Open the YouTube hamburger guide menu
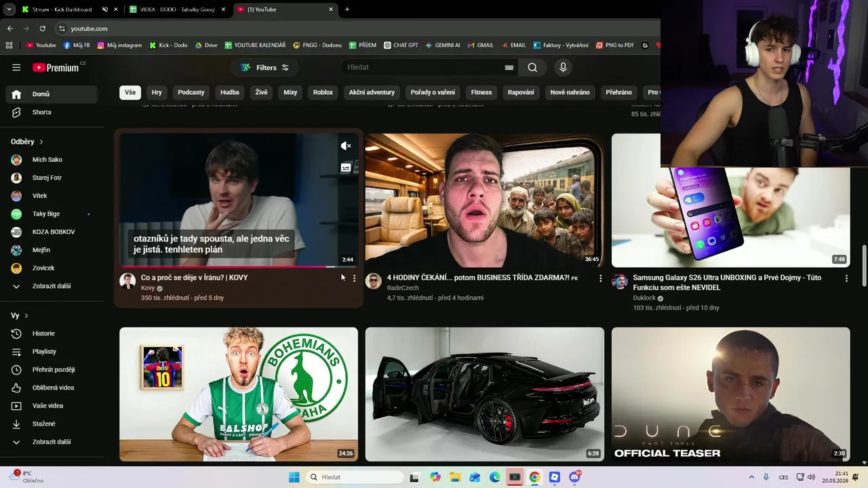The height and width of the screenshot is (488, 868). (16, 67)
